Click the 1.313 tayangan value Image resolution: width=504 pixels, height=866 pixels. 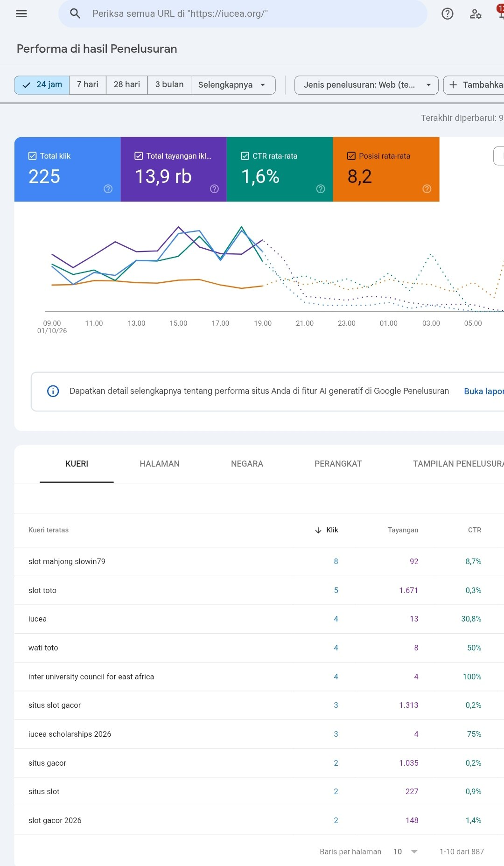[409, 705]
